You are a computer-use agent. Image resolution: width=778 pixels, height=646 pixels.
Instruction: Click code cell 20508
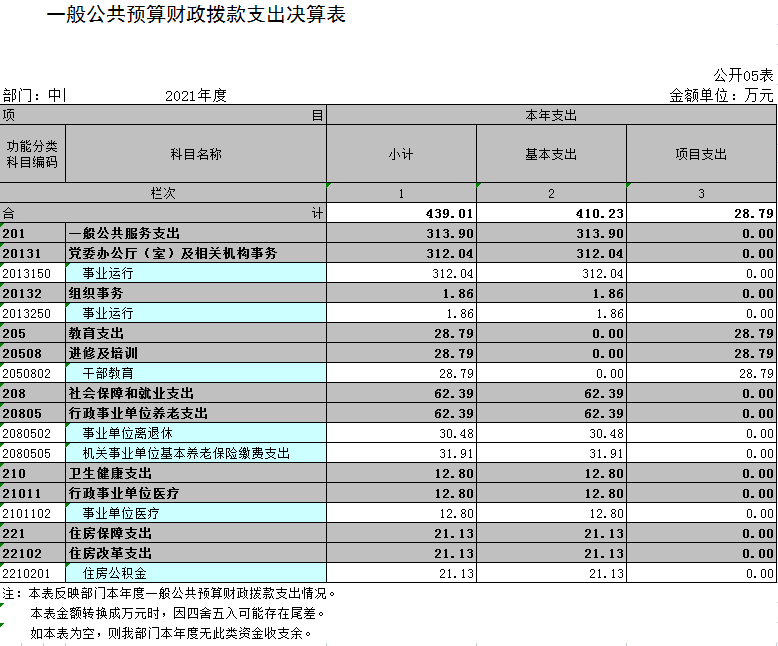(x=32, y=353)
